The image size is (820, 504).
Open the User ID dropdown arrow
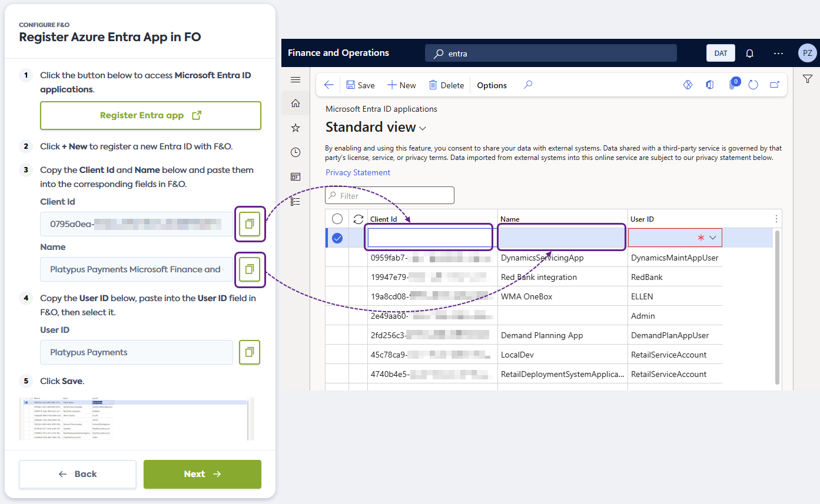tap(713, 238)
